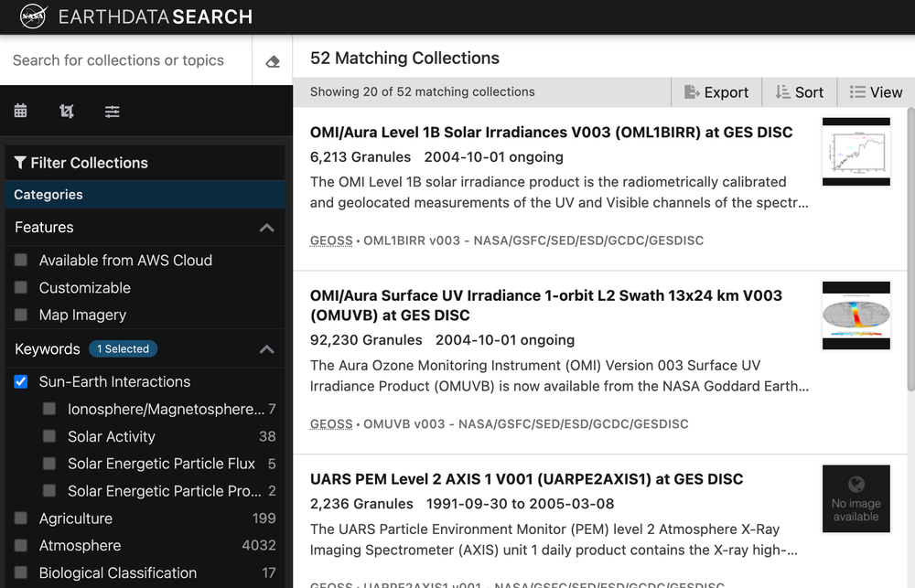Click the OML1BIRR solar irradiance thumbnail
Image resolution: width=915 pixels, height=588 pixels.
click(856, 152)
